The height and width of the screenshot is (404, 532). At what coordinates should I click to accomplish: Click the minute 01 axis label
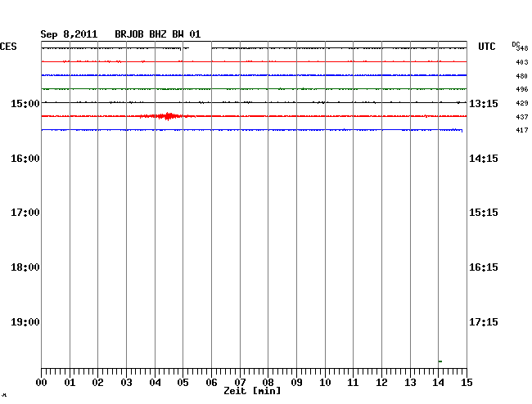click(x=70, y=383)
